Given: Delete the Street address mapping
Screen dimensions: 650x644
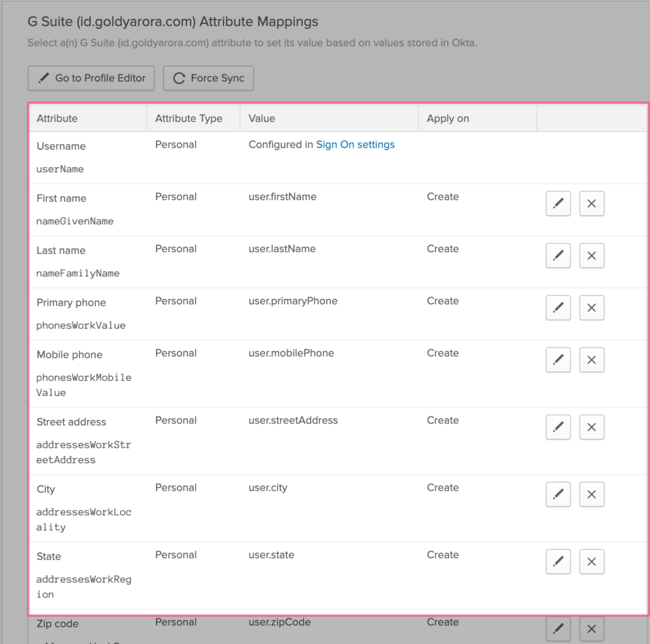Looking at the screenshot, I should click(591, 427).
